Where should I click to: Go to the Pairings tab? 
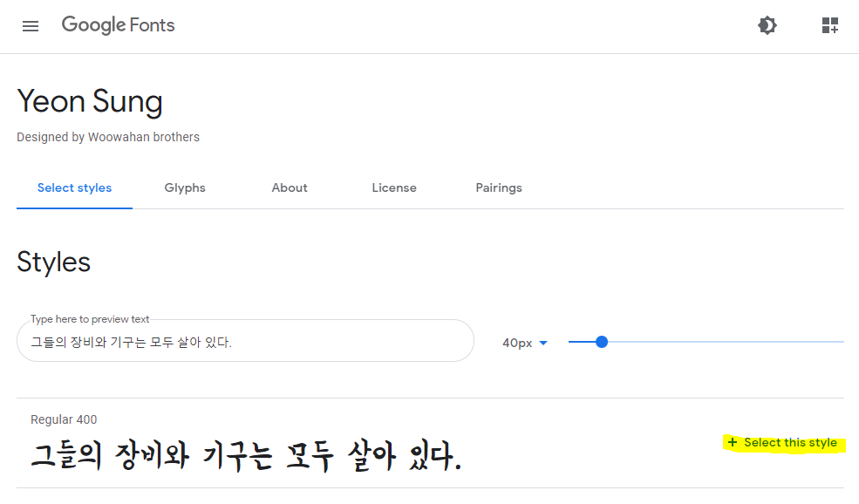point(499,187)
